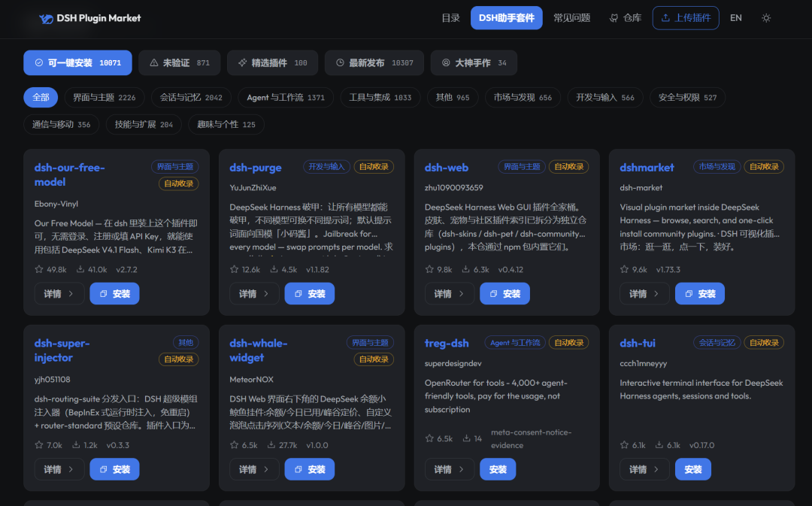This screenshot has height=506, width=812.
Task: Click the 上传插件 upload button
Action: pos(685,18)
